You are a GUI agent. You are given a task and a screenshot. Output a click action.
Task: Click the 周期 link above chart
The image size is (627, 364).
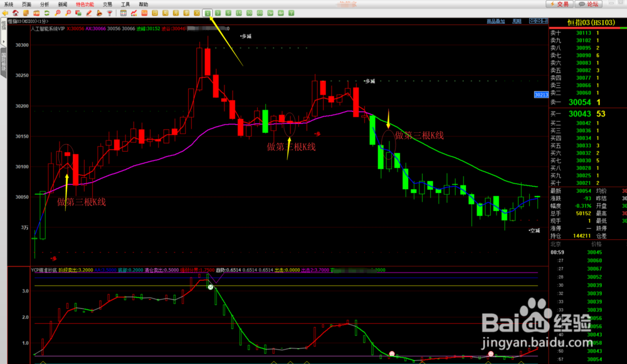click(517, 21)
